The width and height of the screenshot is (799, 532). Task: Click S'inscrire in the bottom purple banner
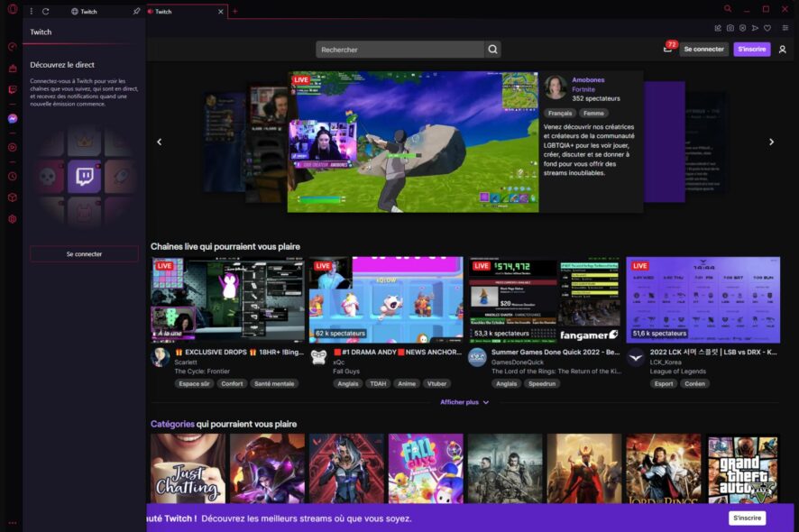[x=747, y=518]
